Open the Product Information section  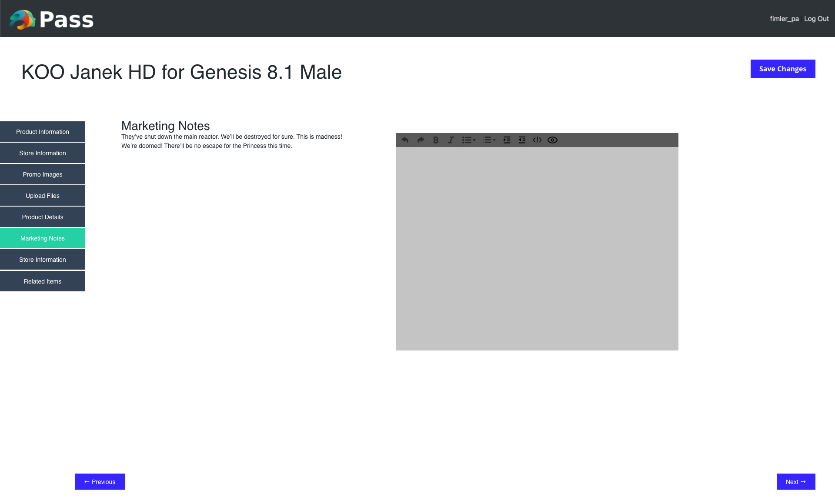tap(43, 132)
